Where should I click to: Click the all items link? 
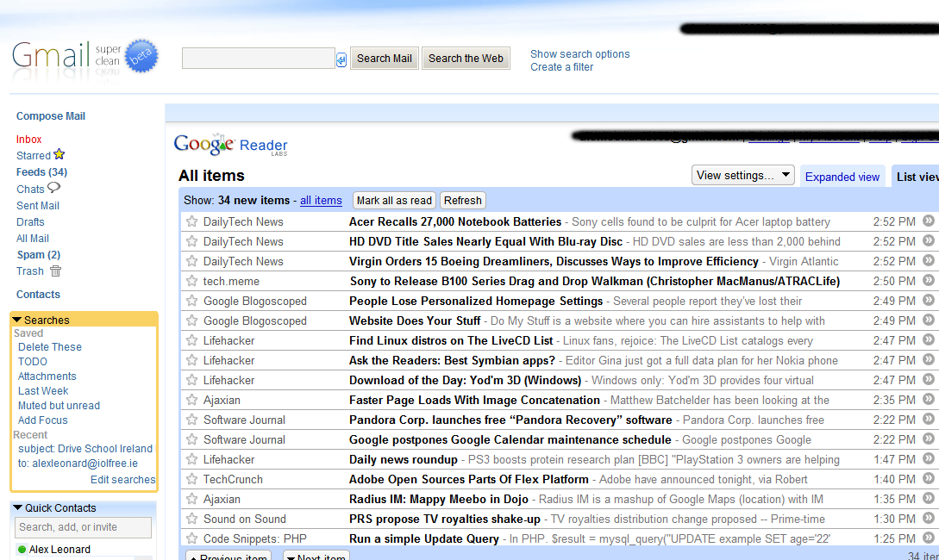click(321, 201)
